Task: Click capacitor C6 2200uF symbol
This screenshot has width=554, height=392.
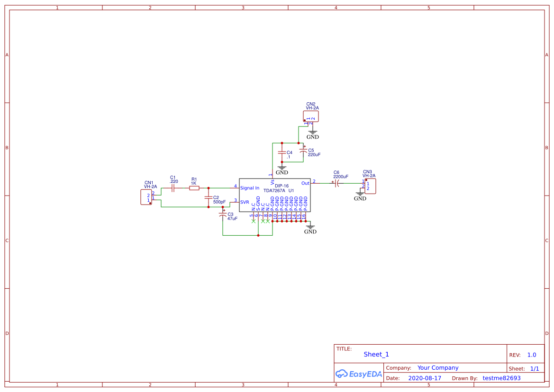Action: tap(336, 184)
